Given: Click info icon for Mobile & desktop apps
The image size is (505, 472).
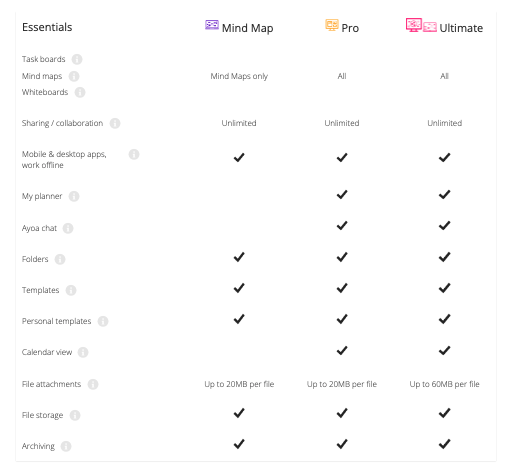Looking at the screenshot, I should click(134, 154).
